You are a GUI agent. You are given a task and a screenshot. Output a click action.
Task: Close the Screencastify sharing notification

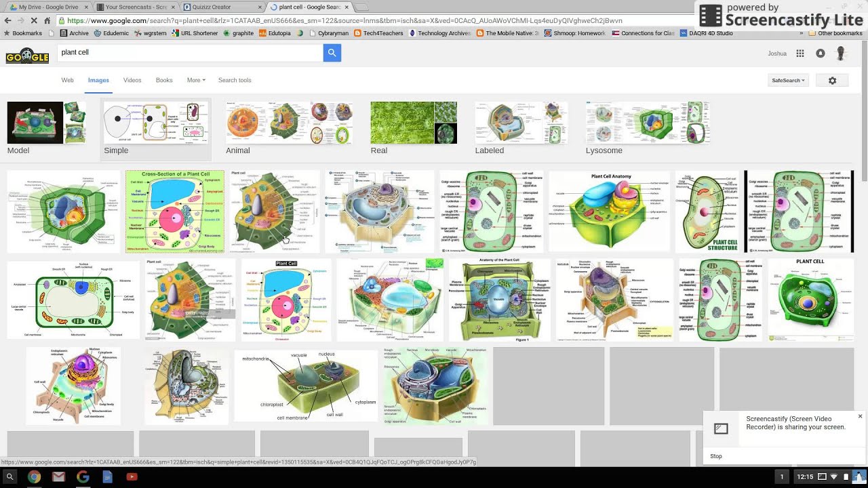[x=860, y=416]
